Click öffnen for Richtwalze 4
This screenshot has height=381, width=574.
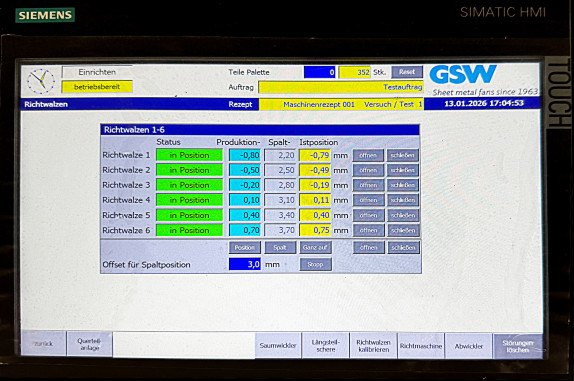pyautogui.click(x=368, y=200)
